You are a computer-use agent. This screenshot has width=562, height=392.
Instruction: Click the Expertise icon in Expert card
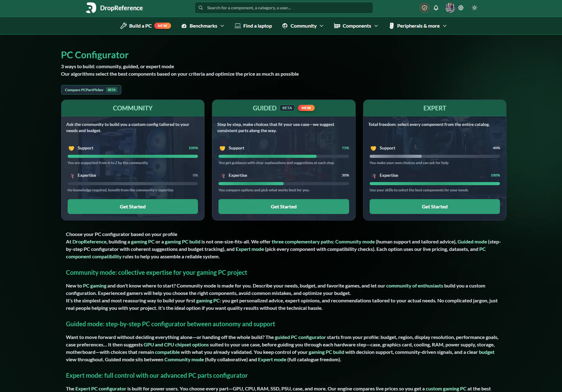coord(374,176)
